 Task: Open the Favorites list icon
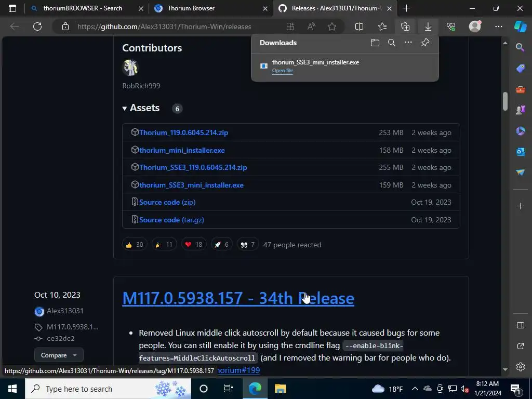tap(382, 26)
